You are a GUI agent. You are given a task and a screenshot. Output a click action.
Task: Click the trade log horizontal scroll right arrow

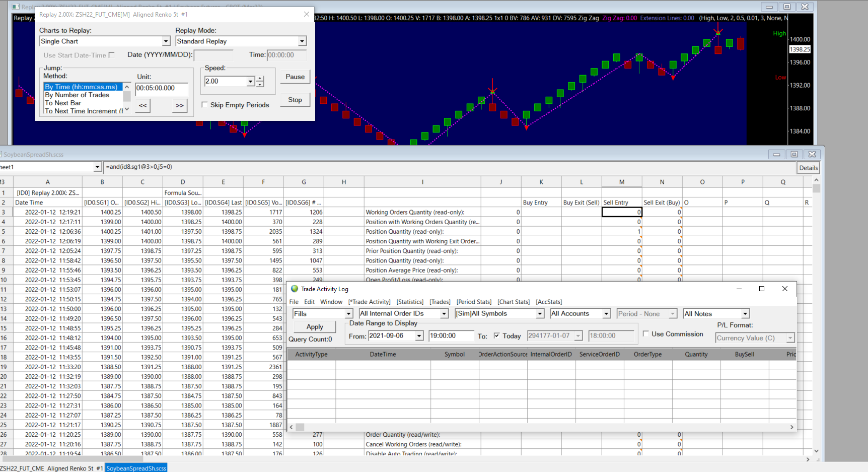[x=791, y=427]
